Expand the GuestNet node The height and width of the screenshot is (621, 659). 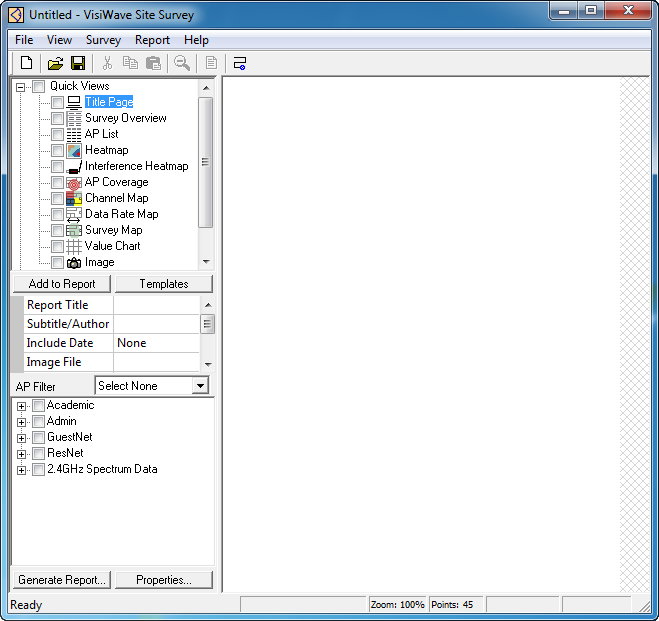pyautogui.click(x=21, y=438)
